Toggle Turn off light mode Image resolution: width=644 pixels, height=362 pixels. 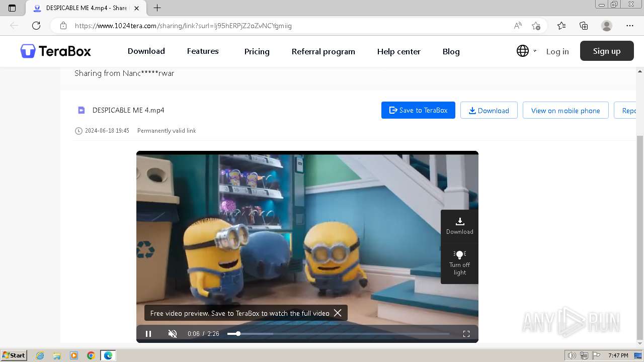coord(459,263)
